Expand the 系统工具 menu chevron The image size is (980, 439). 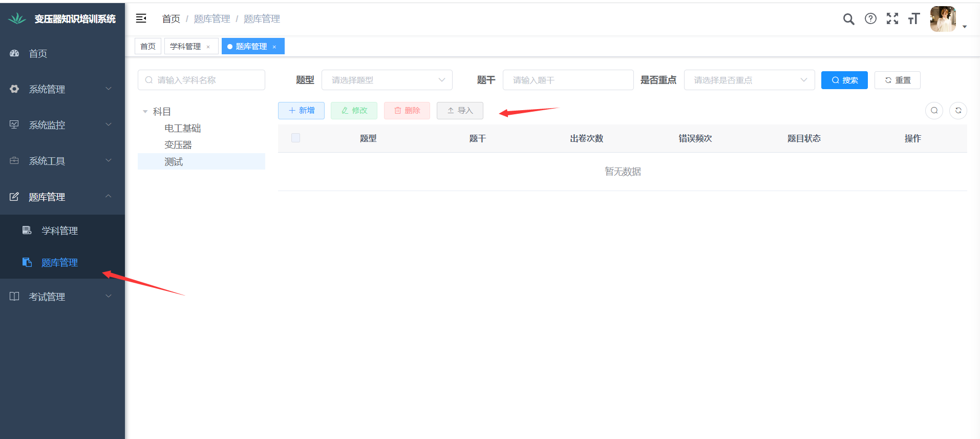109,160
